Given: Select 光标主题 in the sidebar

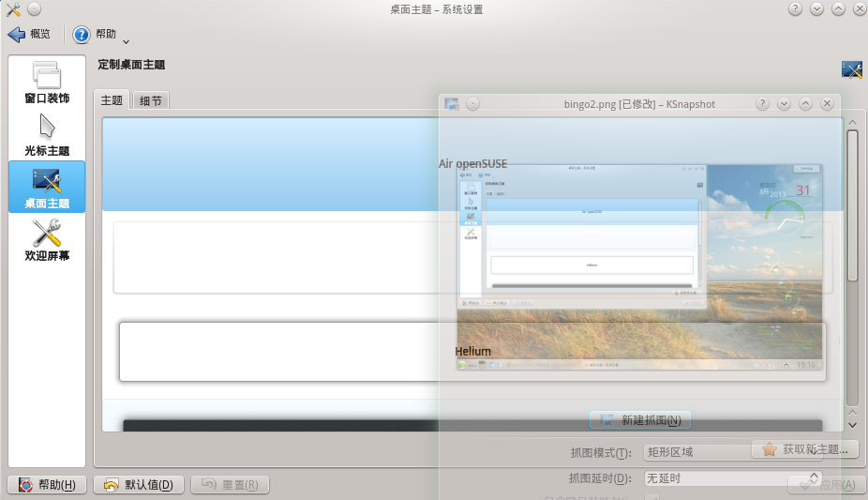Looking at the screenshot, I should [47, 135].
